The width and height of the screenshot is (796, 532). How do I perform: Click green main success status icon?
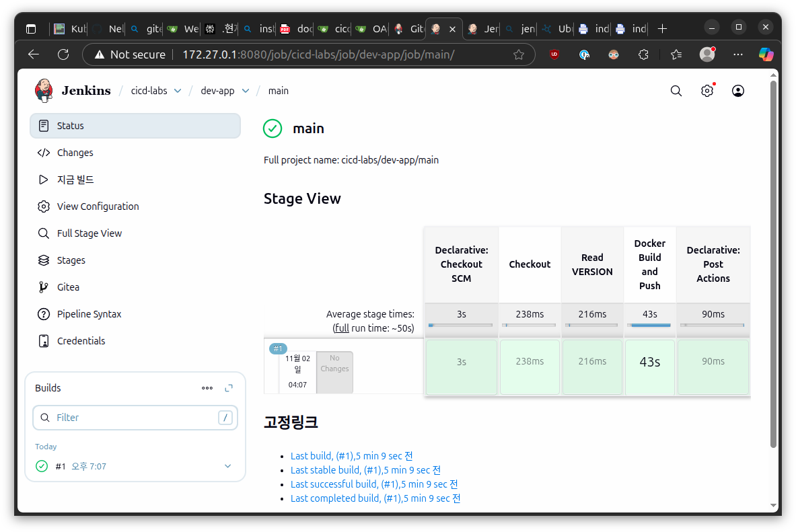[x=273, y=128]
